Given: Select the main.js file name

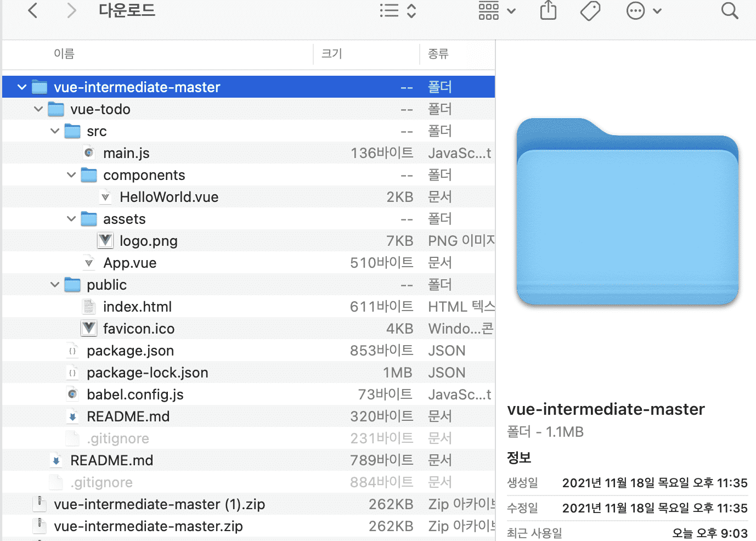Looking at the screenshot, I should [126, 153].
